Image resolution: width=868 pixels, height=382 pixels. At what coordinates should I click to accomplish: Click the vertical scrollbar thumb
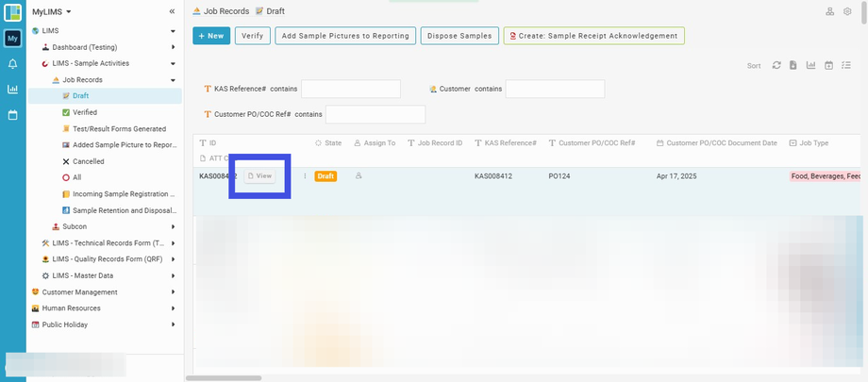click(864, 12)
